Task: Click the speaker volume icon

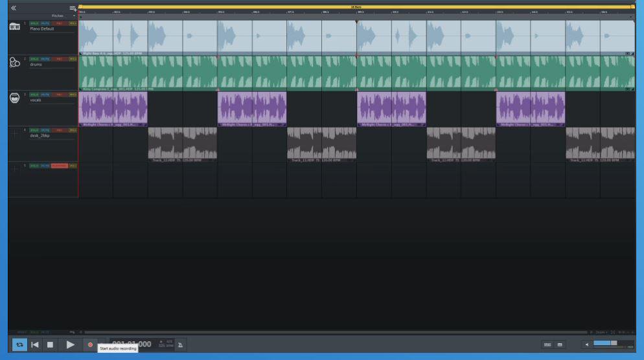Action: 587,345
